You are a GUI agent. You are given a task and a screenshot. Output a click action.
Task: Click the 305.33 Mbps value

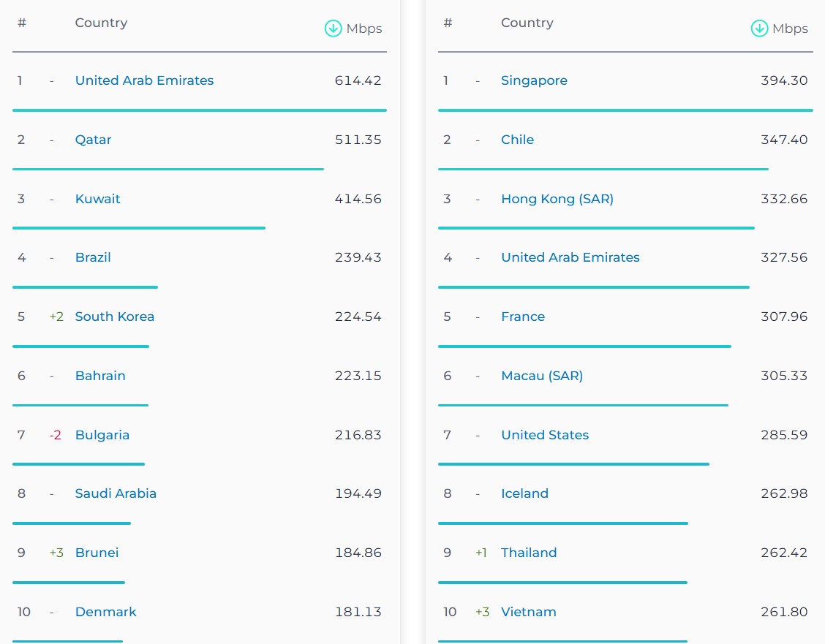[784, 376]
